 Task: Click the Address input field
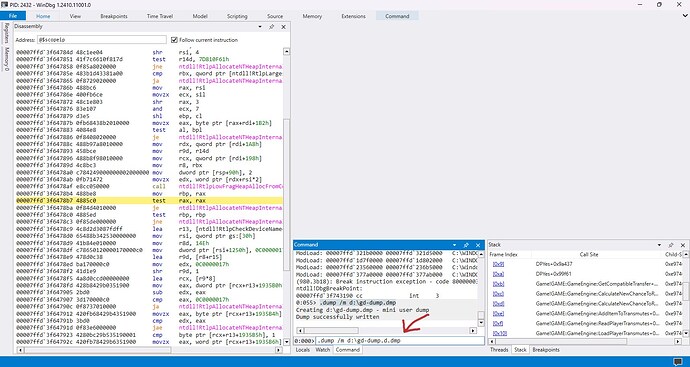102,40
